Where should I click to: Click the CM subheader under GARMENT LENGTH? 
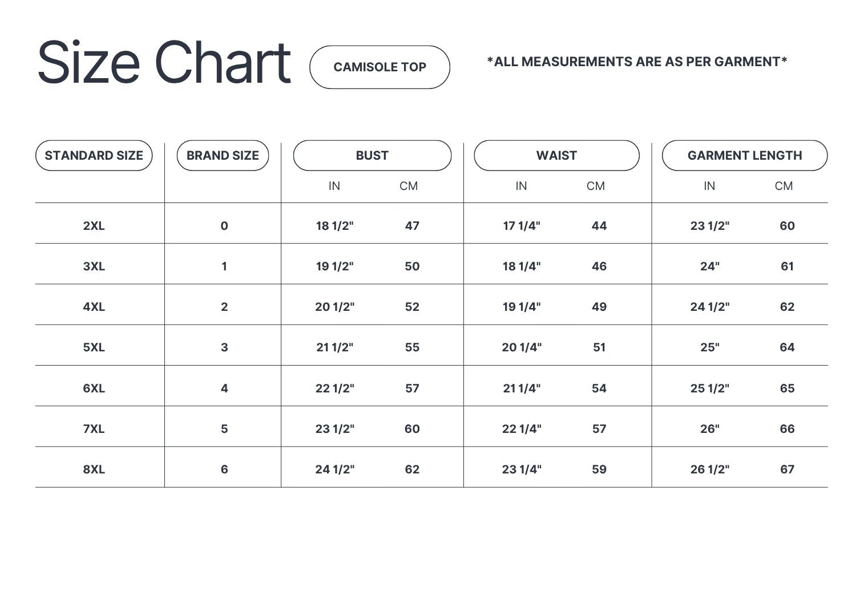pyautogui.click(x=784, y=186)
